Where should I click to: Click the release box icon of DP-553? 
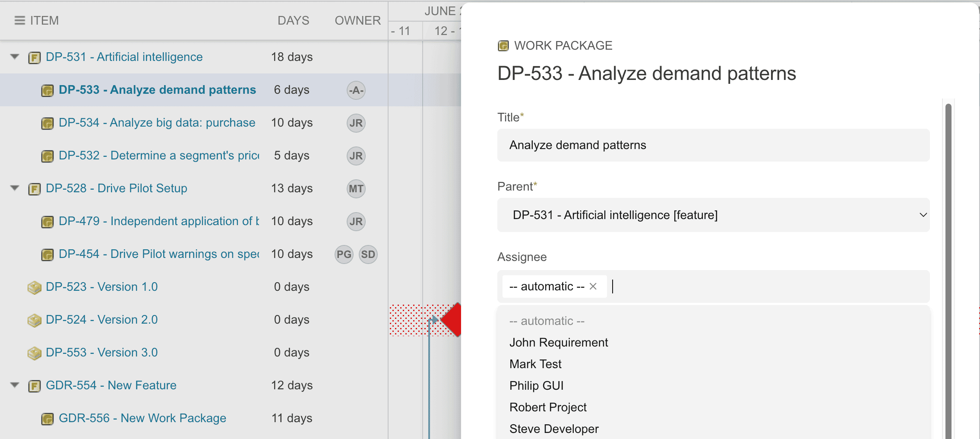coord(35,353)
